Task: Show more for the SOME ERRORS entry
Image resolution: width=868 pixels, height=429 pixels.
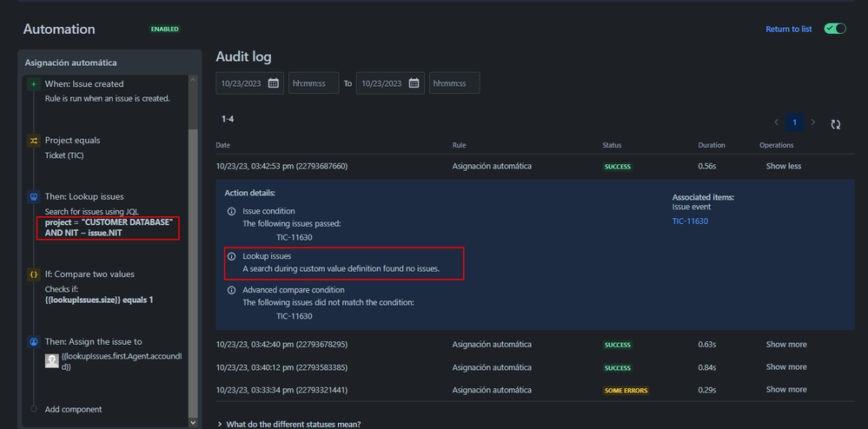Action: (785, 390)
